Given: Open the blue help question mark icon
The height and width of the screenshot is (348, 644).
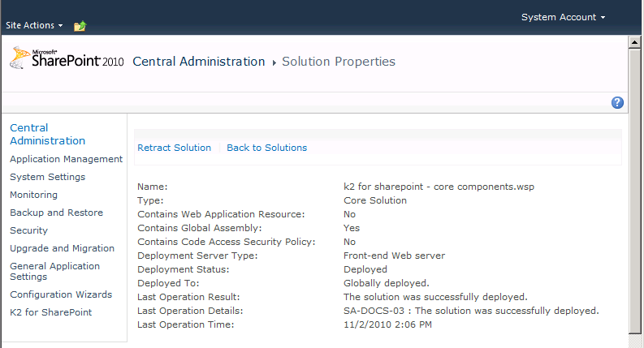Looking at the screenshot, I should 617,102.
